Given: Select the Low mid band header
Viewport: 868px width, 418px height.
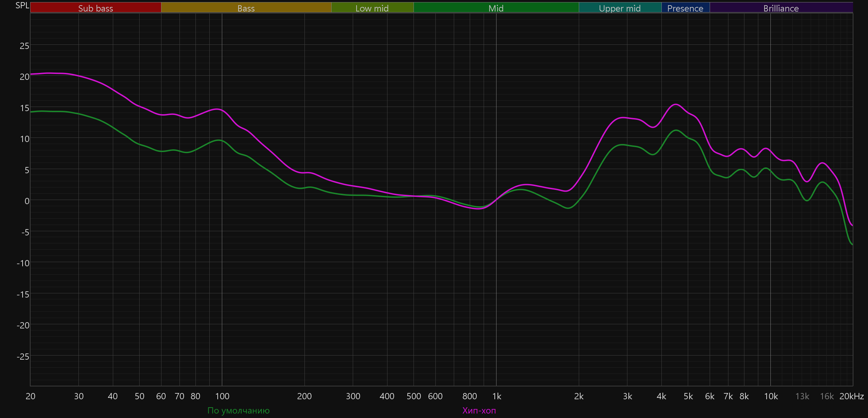Looking at the screenshot, I should 372,8.
